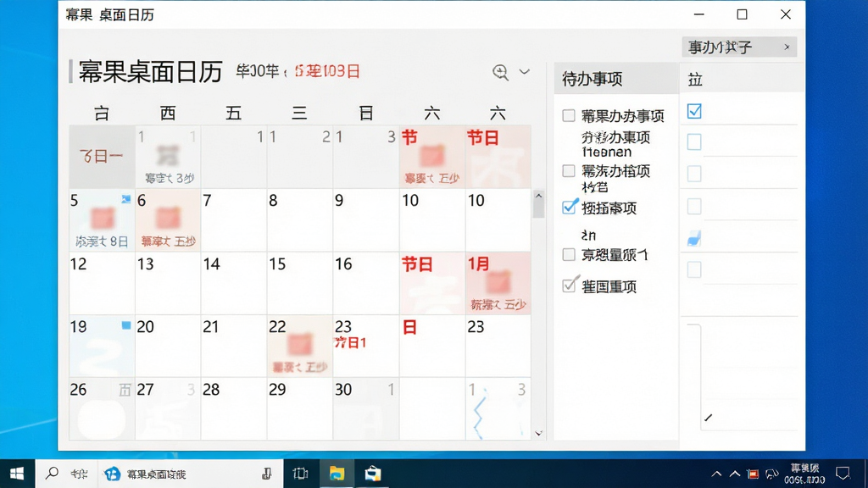This screenshot has height=488, width=868.
Task: Select day 12 in the calendar
Action: [102, 283]
